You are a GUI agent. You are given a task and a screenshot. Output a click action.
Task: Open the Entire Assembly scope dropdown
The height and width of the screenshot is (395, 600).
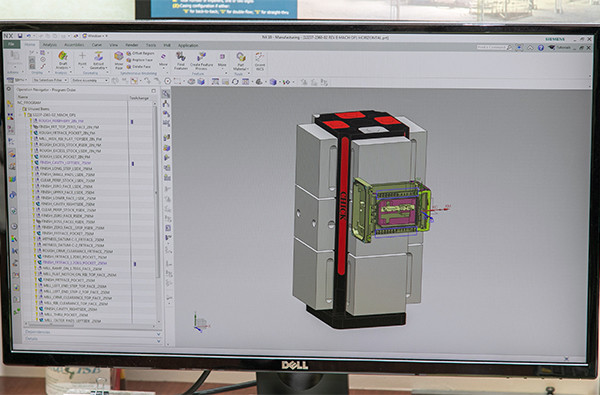tap(90, 80)
